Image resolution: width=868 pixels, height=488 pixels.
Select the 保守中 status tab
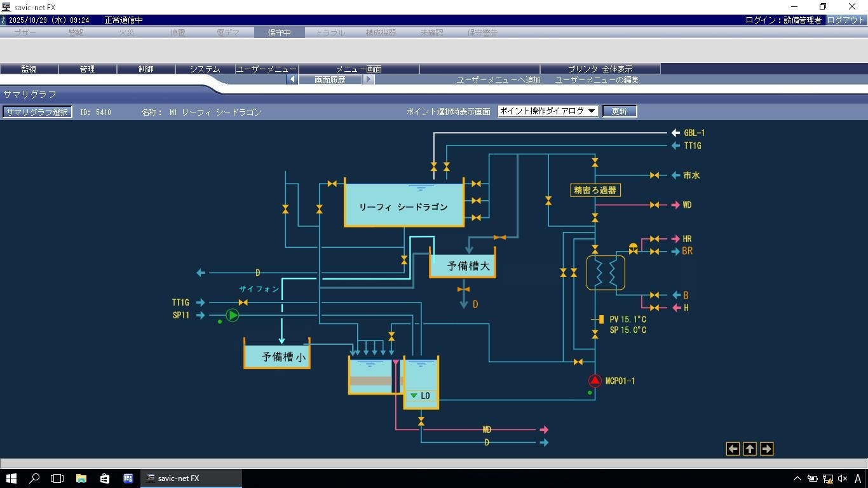279,32
